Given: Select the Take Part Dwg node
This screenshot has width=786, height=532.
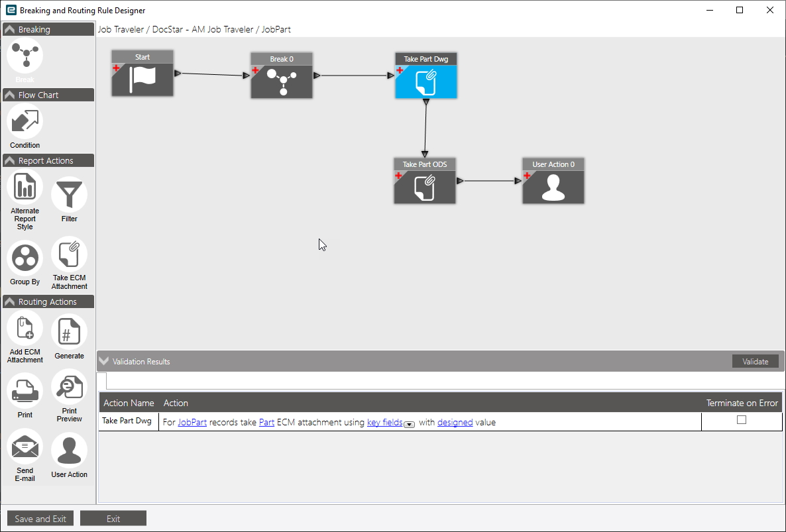Looking at the screenshot, I should [x=426, y=75].
